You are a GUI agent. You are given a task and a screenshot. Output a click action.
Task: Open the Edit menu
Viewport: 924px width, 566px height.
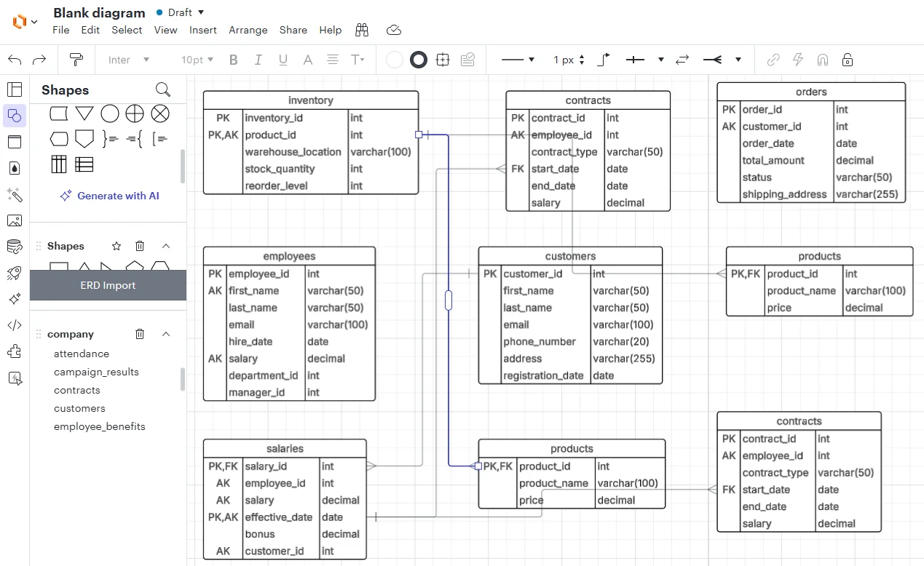click(90, 30)
